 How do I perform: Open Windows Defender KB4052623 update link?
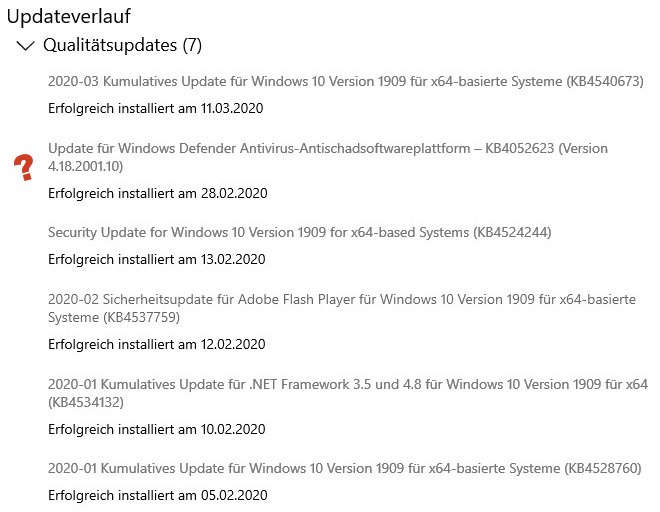(328, 157)
